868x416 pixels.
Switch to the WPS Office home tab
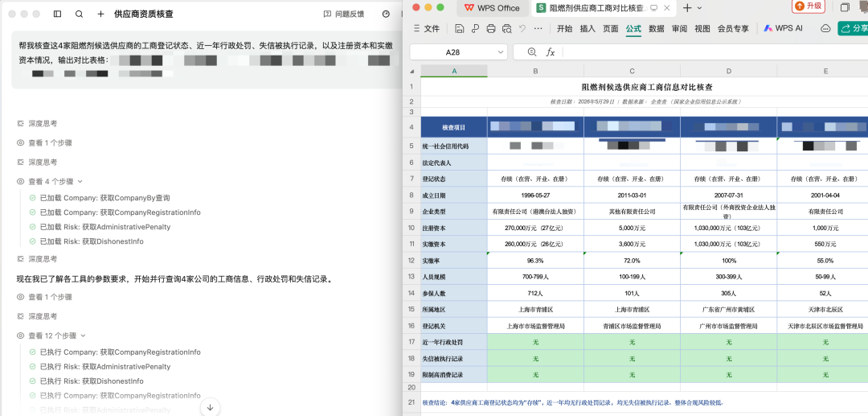tap(492, 8)
